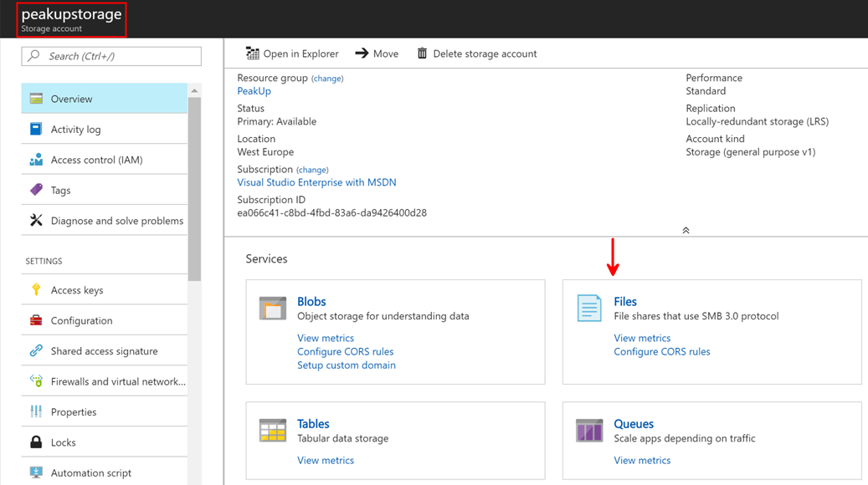868x485 pixels.
Task: Click the Firewalls and virtual networks icon
Action: [x=36, y=381]
